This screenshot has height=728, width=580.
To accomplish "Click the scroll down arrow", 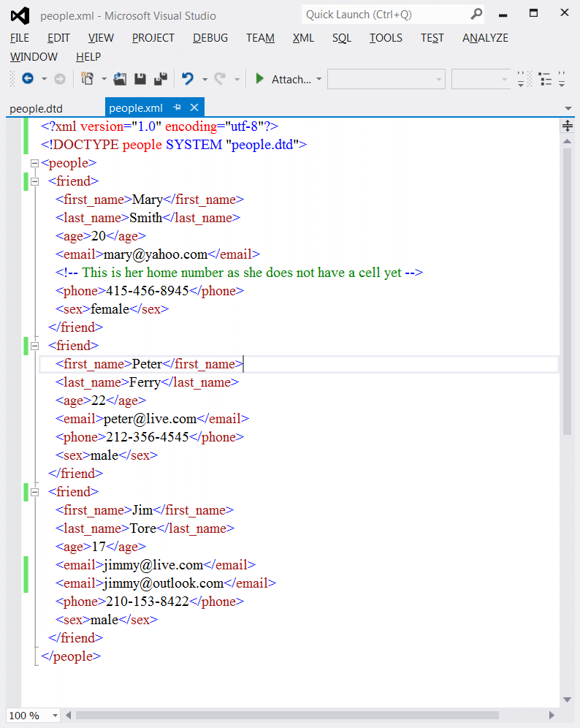I will pyautogui.click(x=567, y=699).
